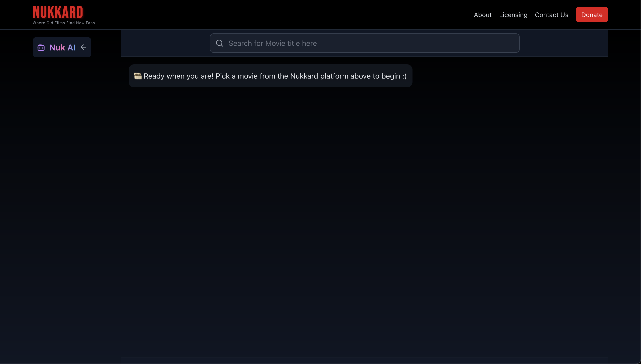Collapse the Nuk AI panel with the arrow
Screen dimensions: 641x364
click(x=83, y=47)
